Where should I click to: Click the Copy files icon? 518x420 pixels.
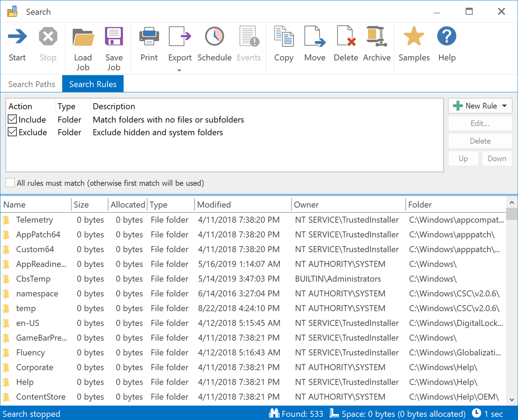(284, 37)
